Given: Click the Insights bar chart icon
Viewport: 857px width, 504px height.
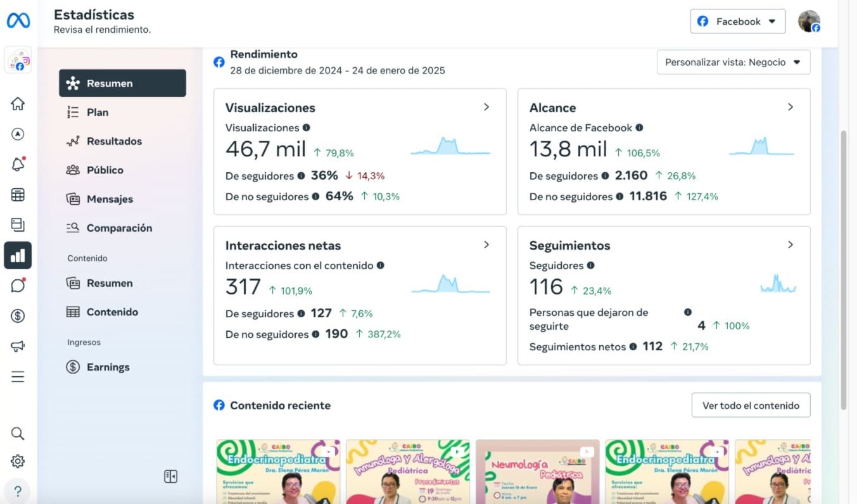Looking at the screenshot, I should pos(18,255).
